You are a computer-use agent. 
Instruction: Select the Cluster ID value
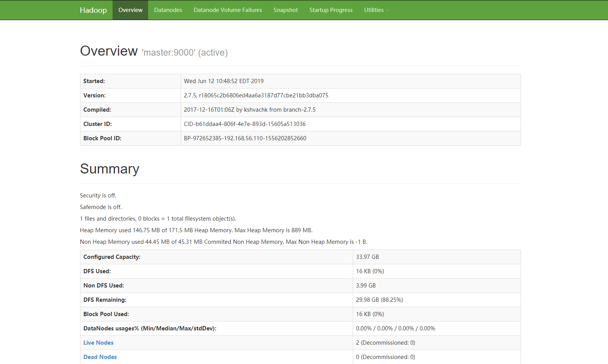244,124
